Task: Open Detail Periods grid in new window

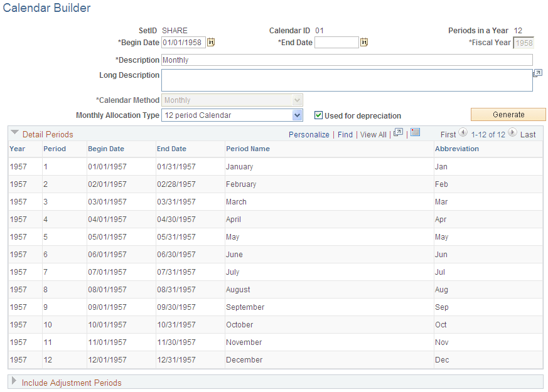Action: (399, 134)
